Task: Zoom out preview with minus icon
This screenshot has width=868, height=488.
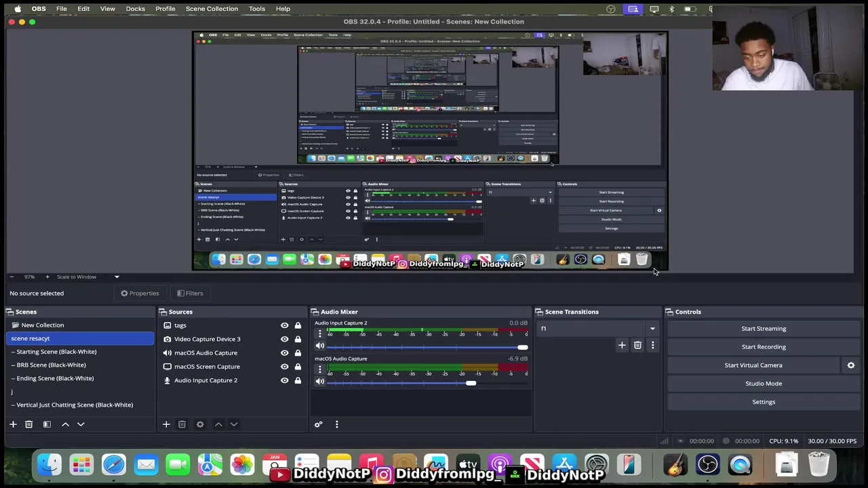Action: click(x=12, y=277)
